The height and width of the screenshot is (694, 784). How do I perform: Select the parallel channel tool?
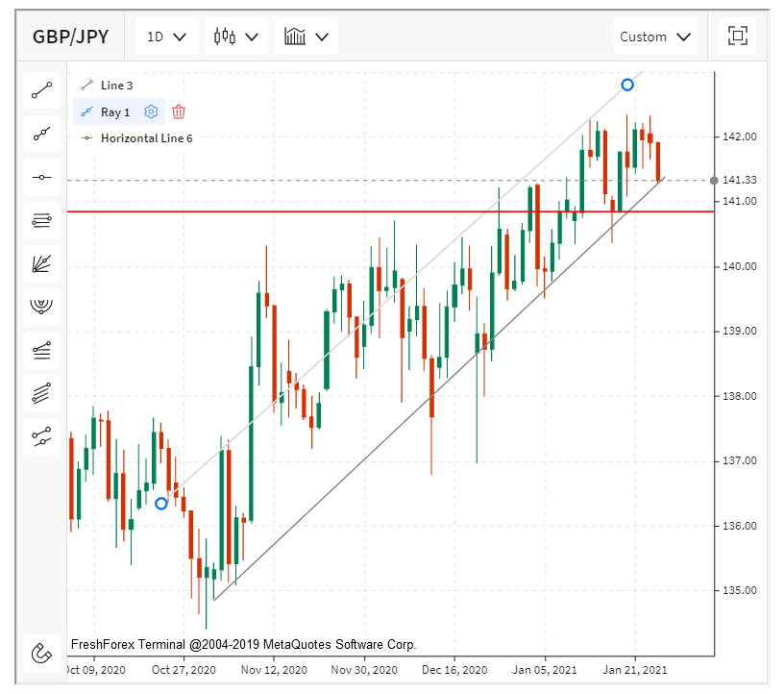tap(42, 393)
